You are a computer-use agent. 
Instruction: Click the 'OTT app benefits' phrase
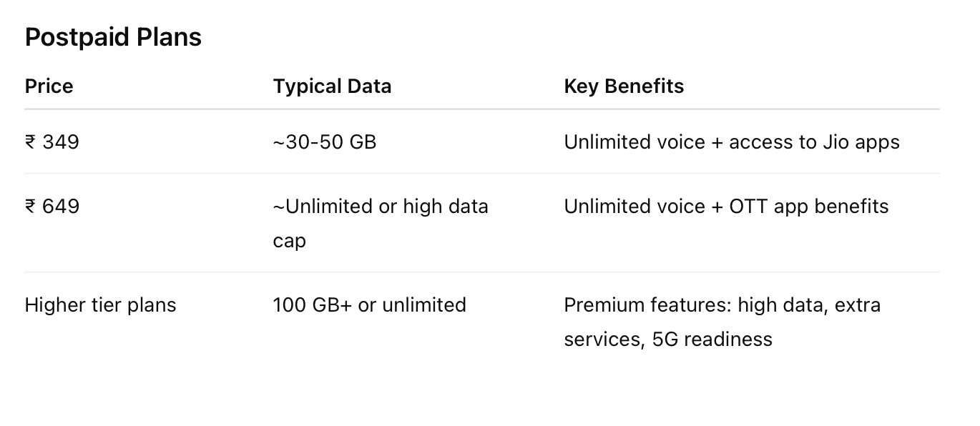[x=809, y=207]
